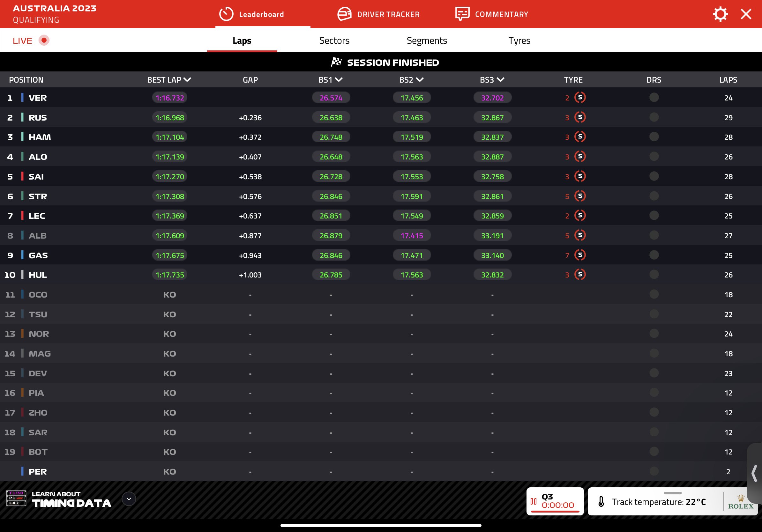Click VER's soft tyre icon
The width and height of the screenshot is (762, 532).
[x=580, y=98]
